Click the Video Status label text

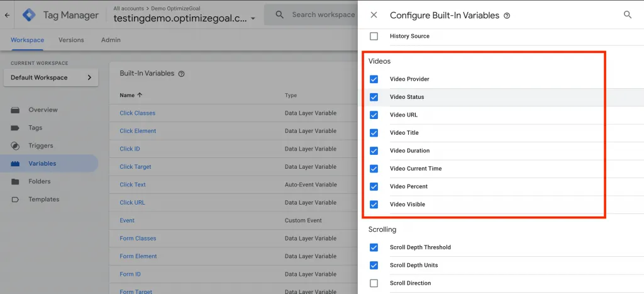(x=407, y=97)
